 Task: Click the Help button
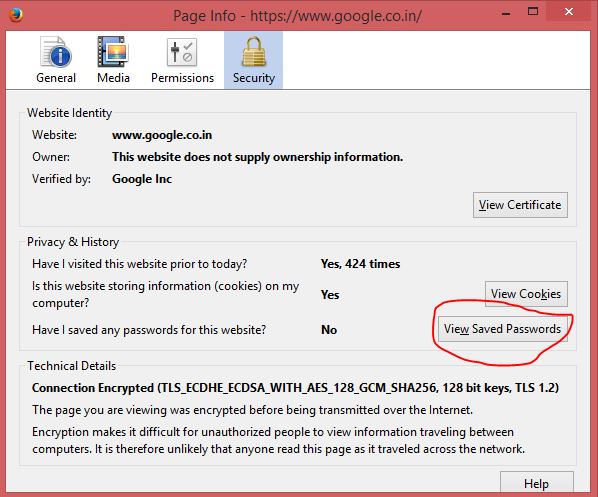pyautogui.click(x=537, y=483)
